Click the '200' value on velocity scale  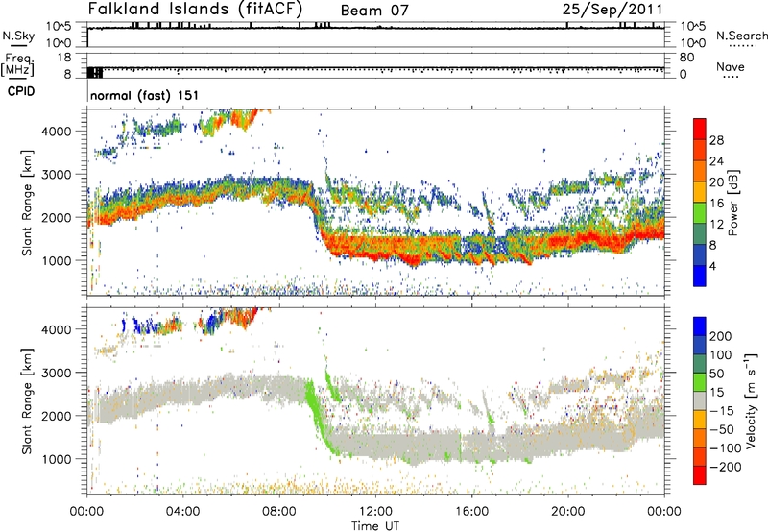point(721,336)
